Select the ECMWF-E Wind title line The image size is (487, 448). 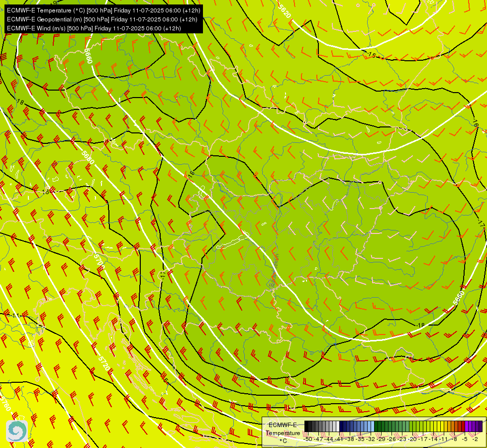pos(94,28)
